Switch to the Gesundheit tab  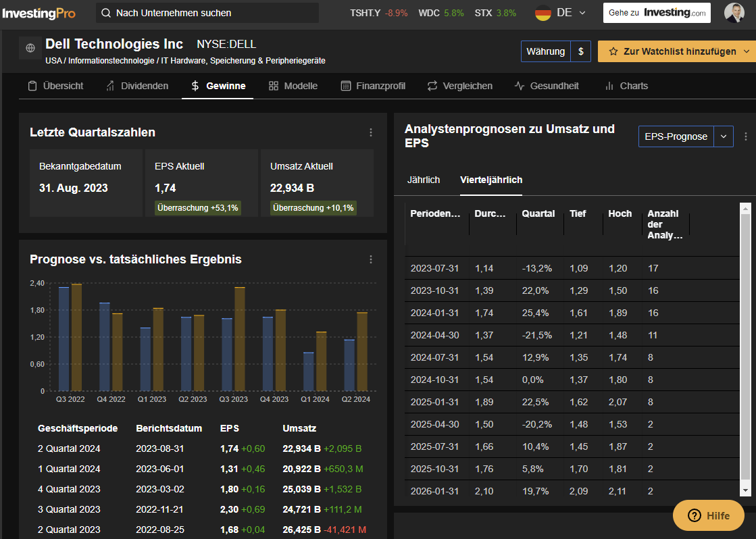(x=547, y=86)
